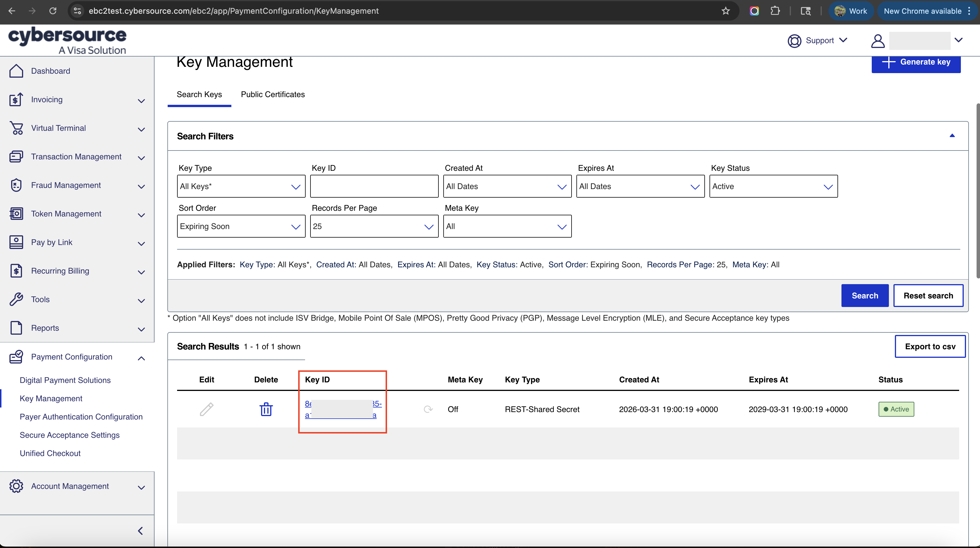Viewport: 980px width, 548px height.
Task: Click the Payment Configuration icon
Action: point(16,357)
